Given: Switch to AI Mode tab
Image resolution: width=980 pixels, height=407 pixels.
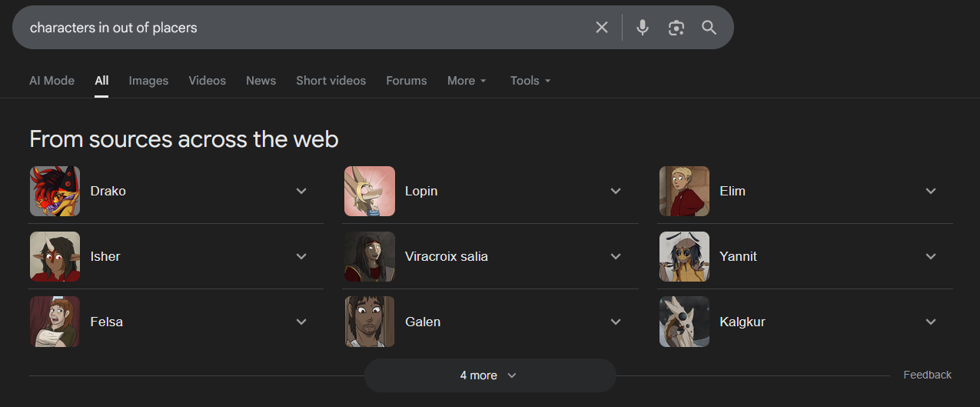Looking at the screenshot, I should pyautogui.click(x=51, y=80).
